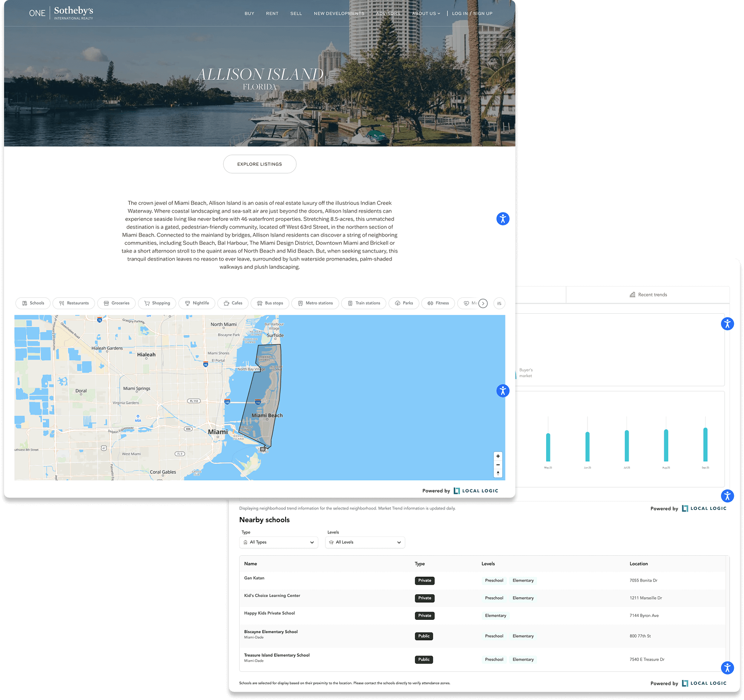Click Local Logic logo below the map
This screenshot has height=700, width=744.
(x=476, y=491)
